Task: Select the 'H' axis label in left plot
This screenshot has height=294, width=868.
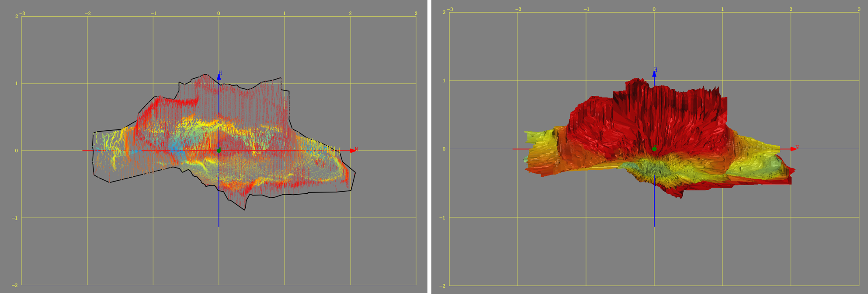Action: [220, 73]
